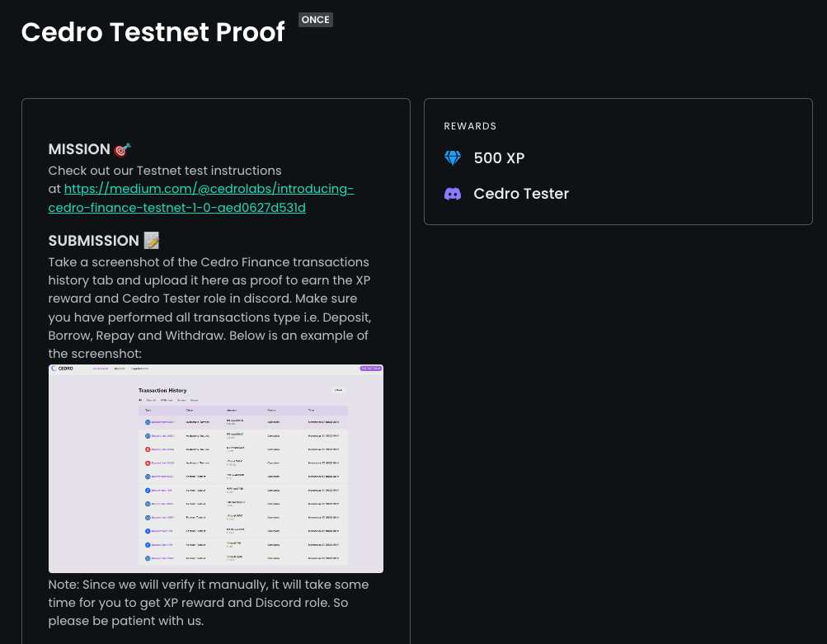Viewport: 827px width, 644px height.
Task: Click the SUBMISSION heading text
Action: coord(93,241)
